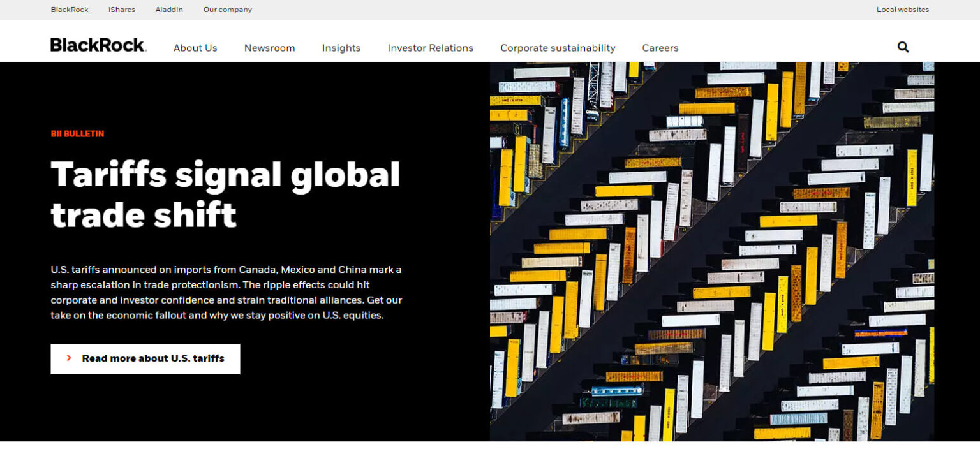This screenshot has height=463, width=980.
Task: Click the U.S. tariffs description paragraph
Action: [226, 292]
